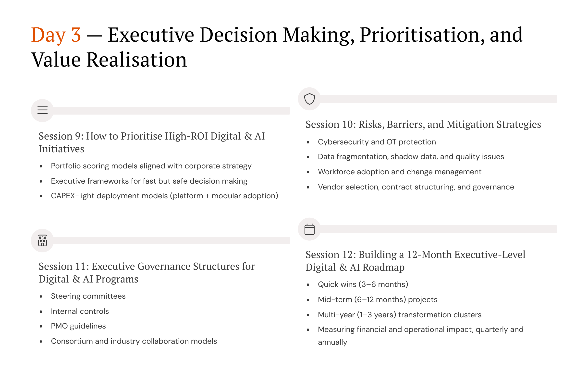The height and width of the screenshot is (377, 588).
Task: Click the orange "Day 3" title text
Action: pyautogui.click(x=56, y=35)
